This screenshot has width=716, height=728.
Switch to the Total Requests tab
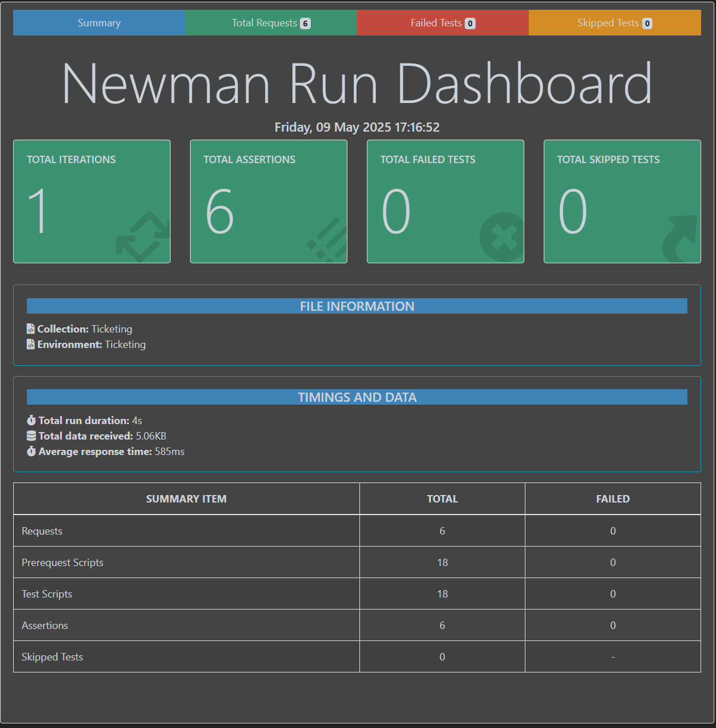[271, 23]
